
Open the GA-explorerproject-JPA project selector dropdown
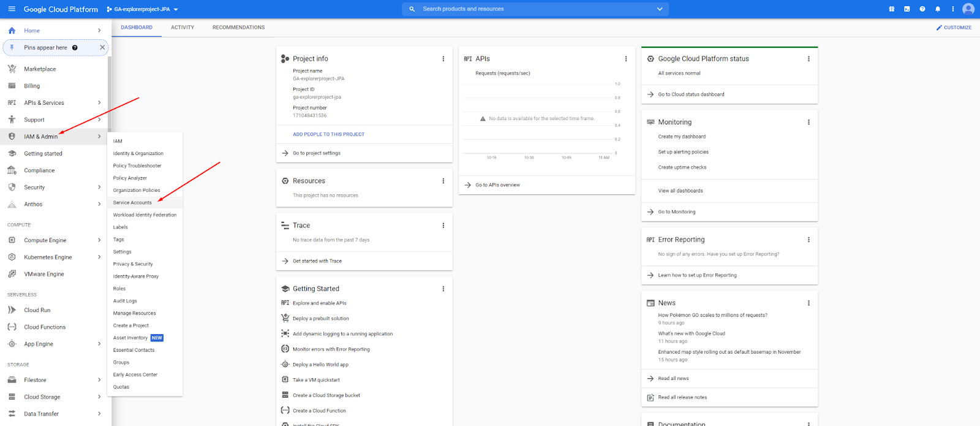(x=142, y=9)
